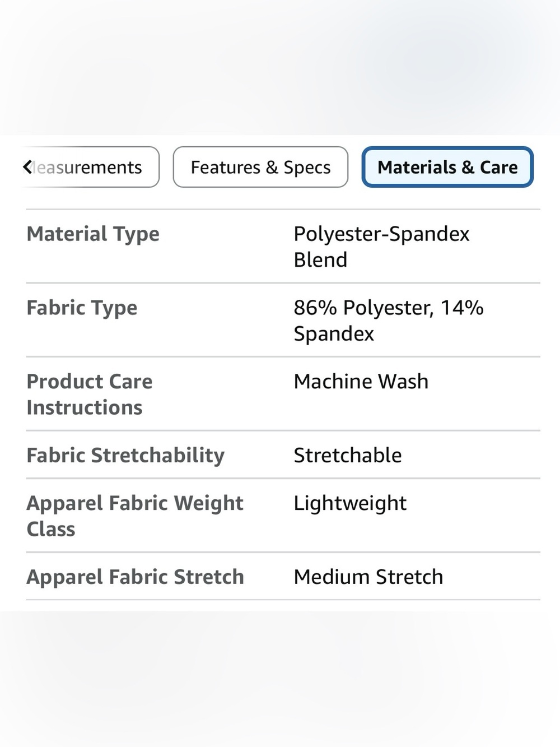This screenshot has height=747, width=560.
Task: Click the Apparel Fabric Stretch label
Action: pos(135,577)
